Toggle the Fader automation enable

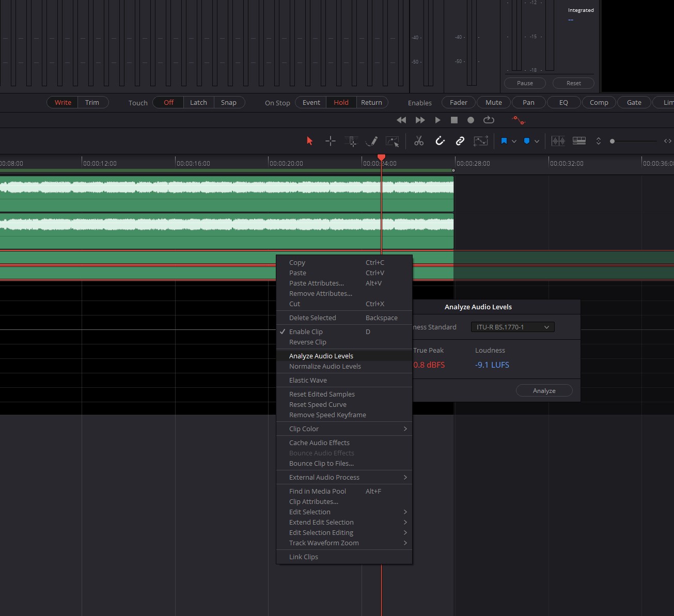459,102
